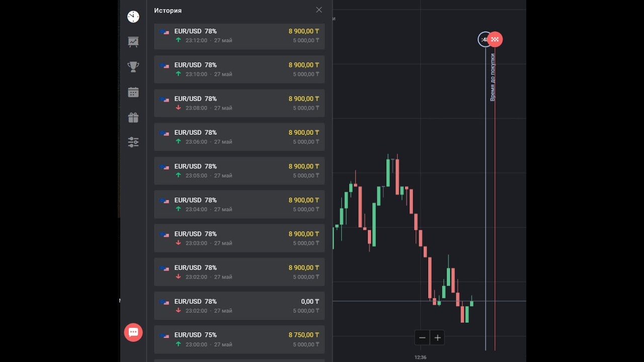Open the red support chat button
This screenshot has width=644, height=362.
pyautogui.click(x=133, y=332)
